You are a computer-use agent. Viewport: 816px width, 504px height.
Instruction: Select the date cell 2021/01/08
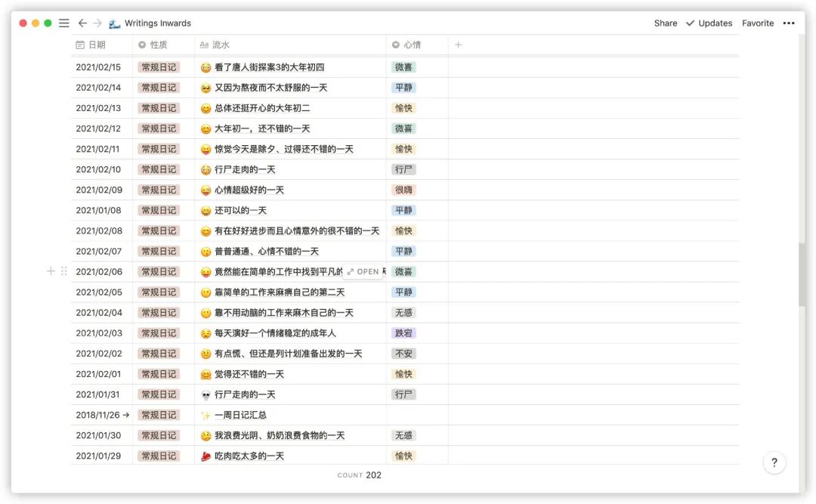pos(98,210)
